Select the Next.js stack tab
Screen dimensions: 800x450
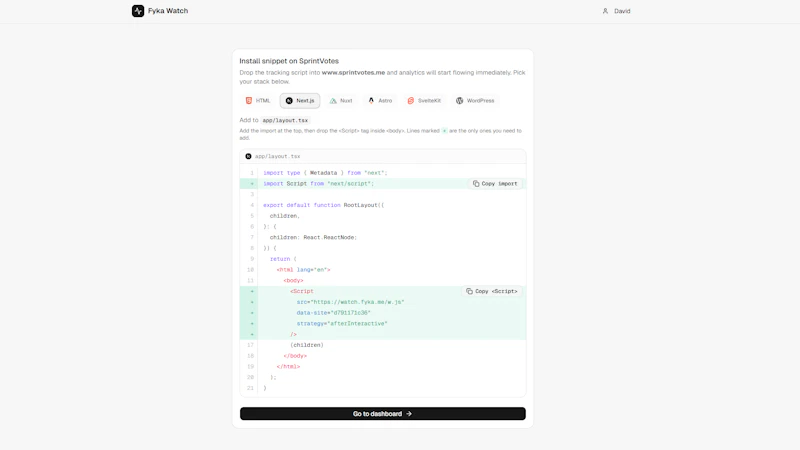[x=300, y=101]
